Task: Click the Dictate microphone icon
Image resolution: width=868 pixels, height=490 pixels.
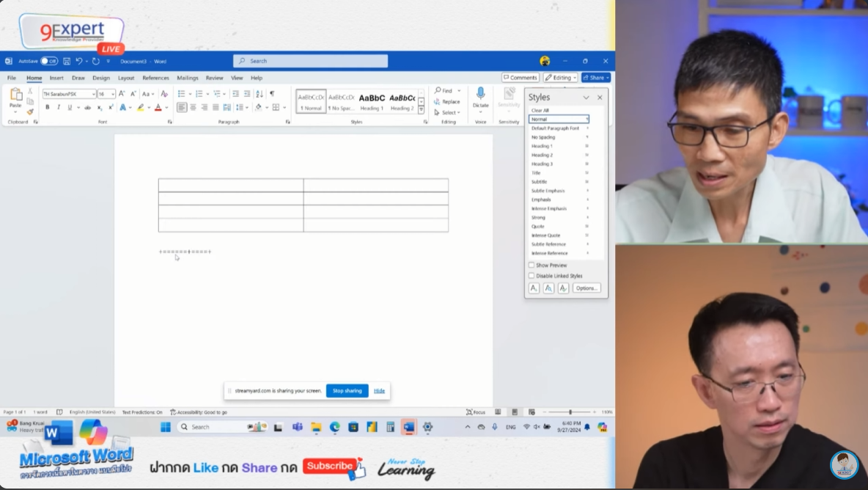Action: pos(480,94)
